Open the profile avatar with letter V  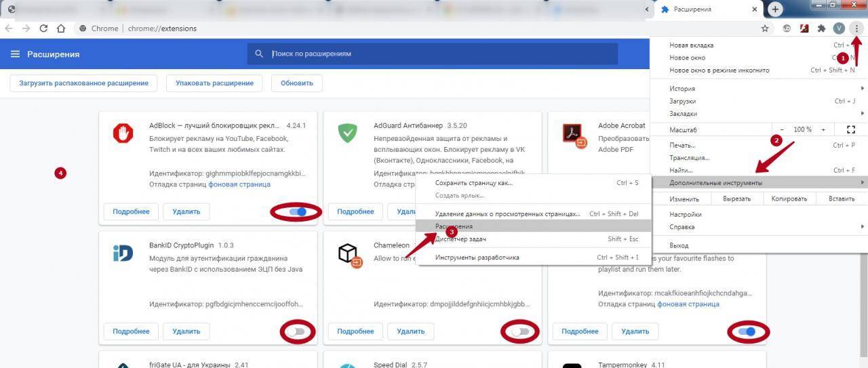pos(840,28)
